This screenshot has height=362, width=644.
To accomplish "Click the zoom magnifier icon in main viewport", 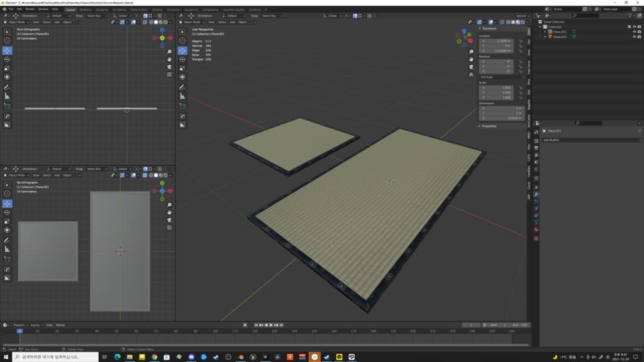I will 470,52.
